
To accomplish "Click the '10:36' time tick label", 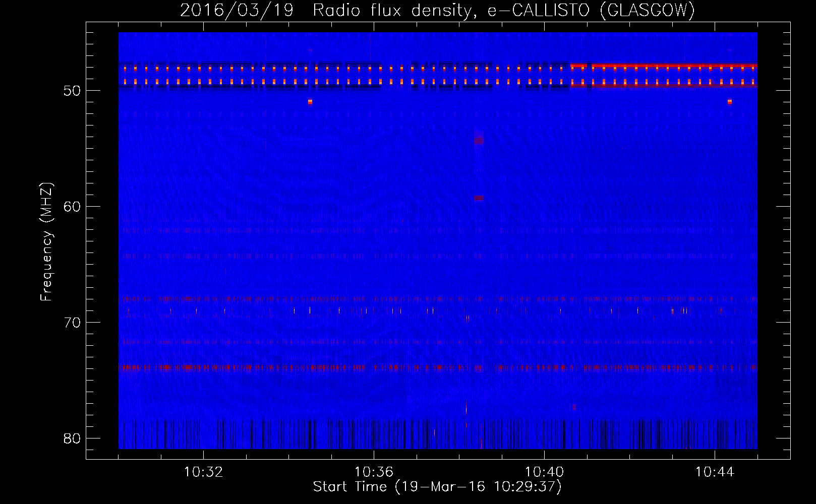I will coord(374,472).
